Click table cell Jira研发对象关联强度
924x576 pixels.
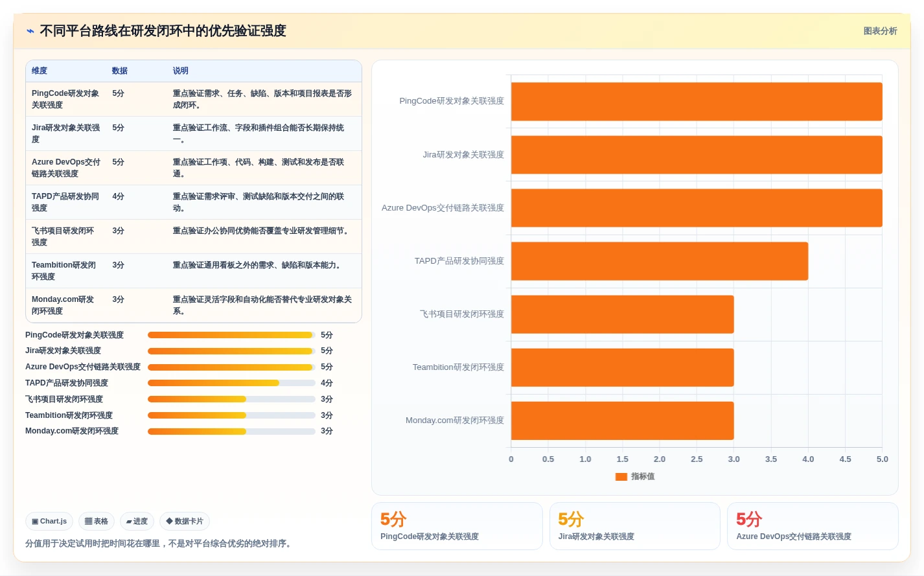[x=66, y=133]
